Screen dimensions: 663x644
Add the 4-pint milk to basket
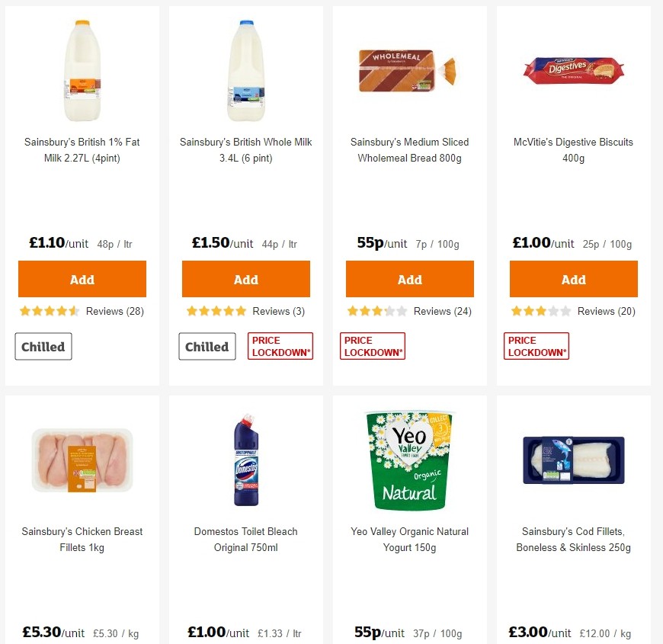(82, 278)
